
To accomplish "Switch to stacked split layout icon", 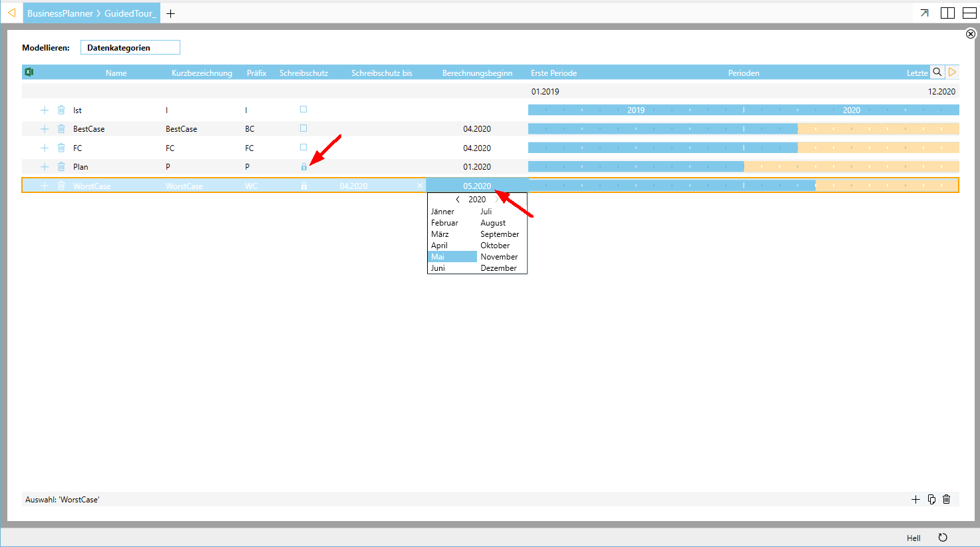I will (x=969, y=13).
